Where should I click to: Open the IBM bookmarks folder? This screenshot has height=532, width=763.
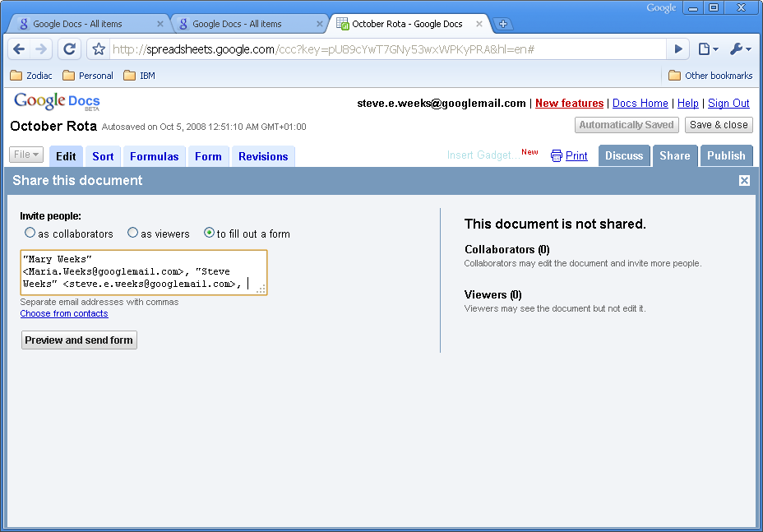coord(139,76)
